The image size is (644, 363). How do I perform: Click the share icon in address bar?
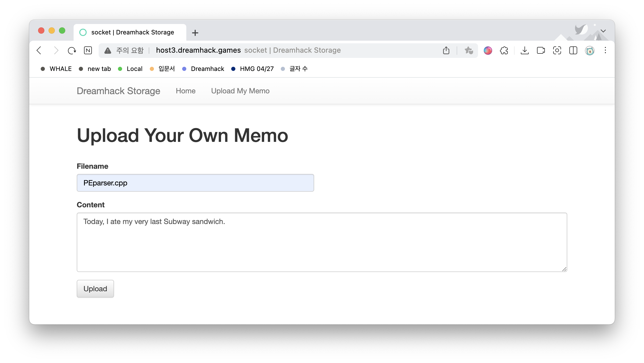click(x=446, y=50)
